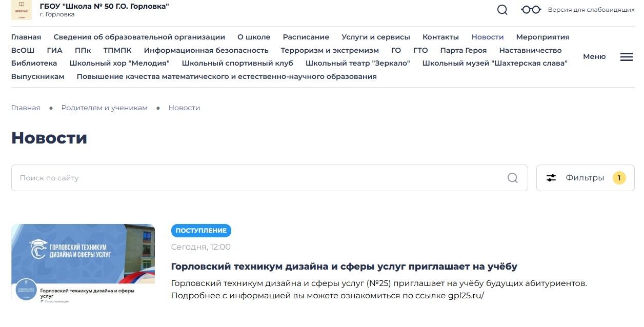Viewport: 644px width, 327px height.
Task: Open the Мероприятия menu item
Action: 543,37
